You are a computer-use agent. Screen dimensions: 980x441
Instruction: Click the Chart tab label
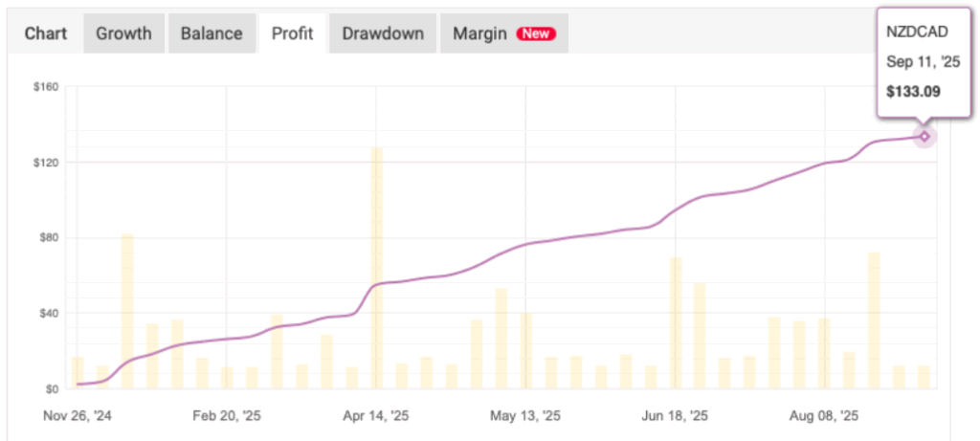point(46,33)
